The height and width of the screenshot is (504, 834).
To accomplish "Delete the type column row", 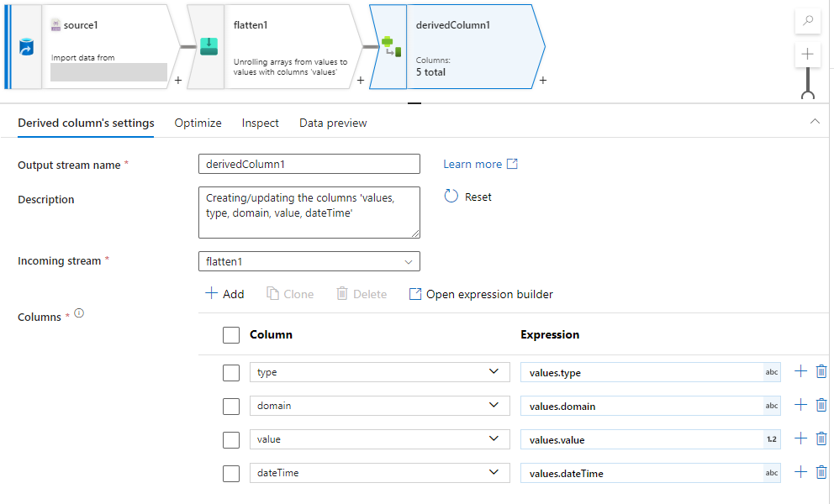I will click(821, 372).
